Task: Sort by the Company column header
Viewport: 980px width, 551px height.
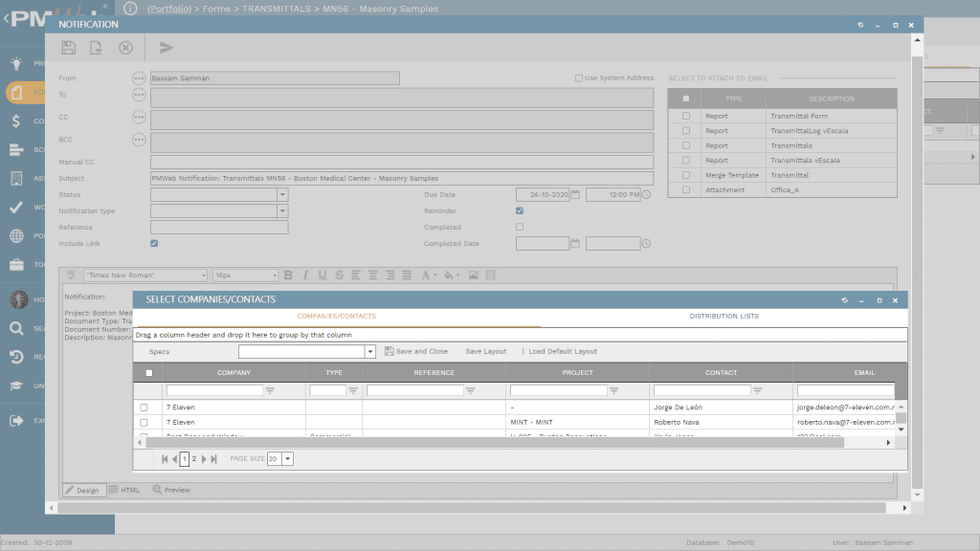Action: [234, 373]
